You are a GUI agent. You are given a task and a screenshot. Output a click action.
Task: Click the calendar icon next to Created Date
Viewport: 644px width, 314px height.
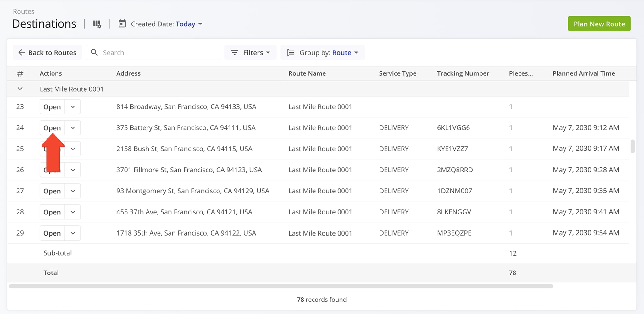[122, 24]
